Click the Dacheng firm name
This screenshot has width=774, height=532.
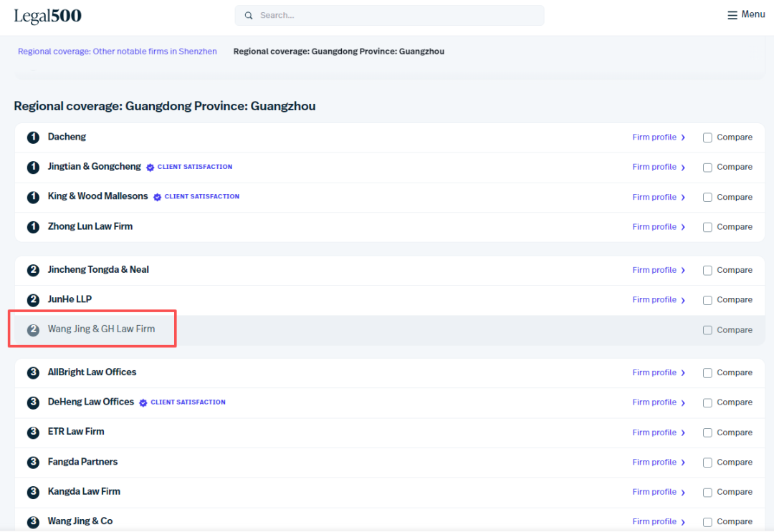(67, 137)
